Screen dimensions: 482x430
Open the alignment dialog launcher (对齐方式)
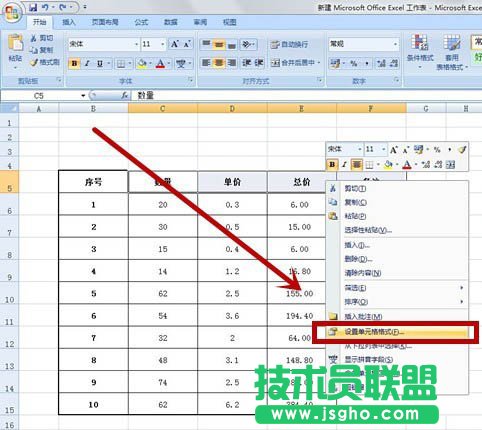[x=320, y=80]
